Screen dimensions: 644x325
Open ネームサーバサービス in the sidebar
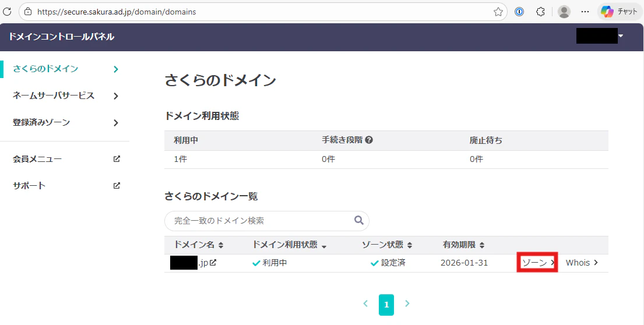click(x=54, y=96)
